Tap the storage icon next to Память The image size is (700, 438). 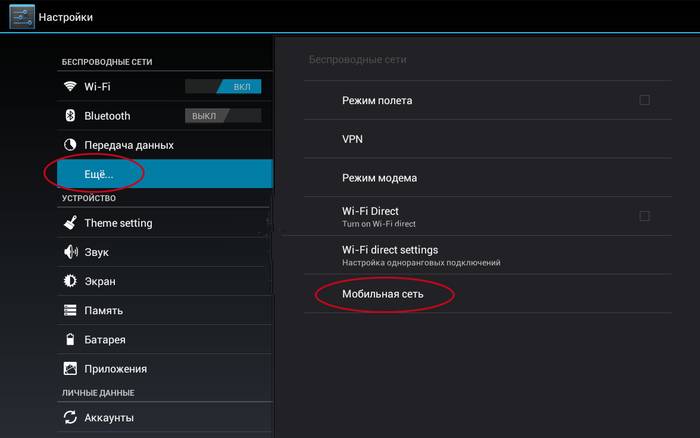(x=70, y=311)
